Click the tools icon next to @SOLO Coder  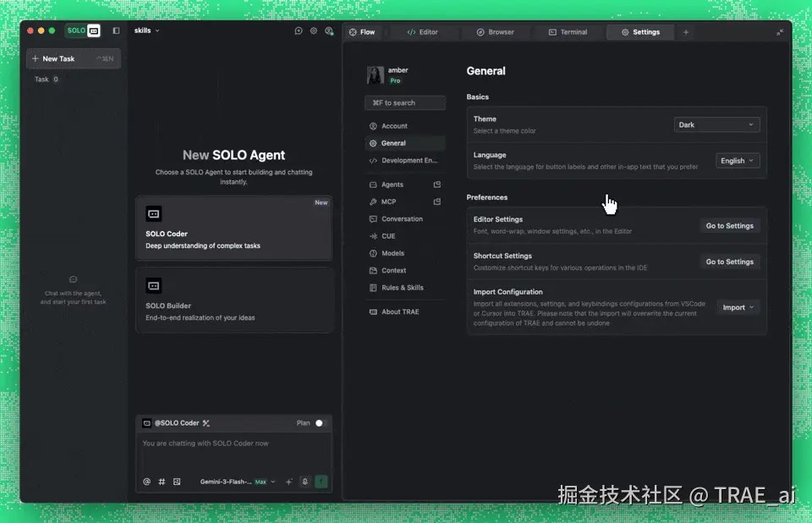tap(206, 423)
